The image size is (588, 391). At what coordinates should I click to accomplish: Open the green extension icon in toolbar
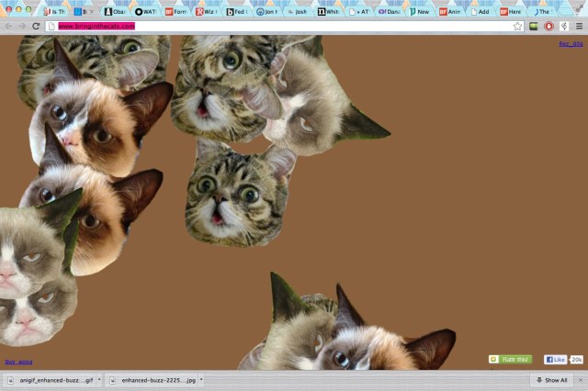(x=534, y=27)
